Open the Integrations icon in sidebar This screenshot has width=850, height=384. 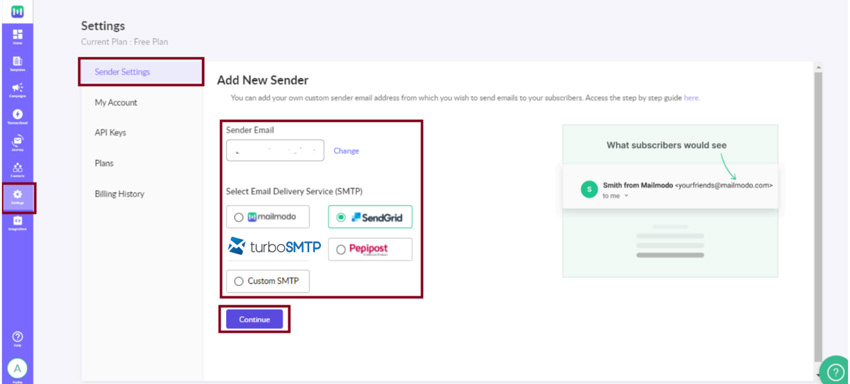17,222
